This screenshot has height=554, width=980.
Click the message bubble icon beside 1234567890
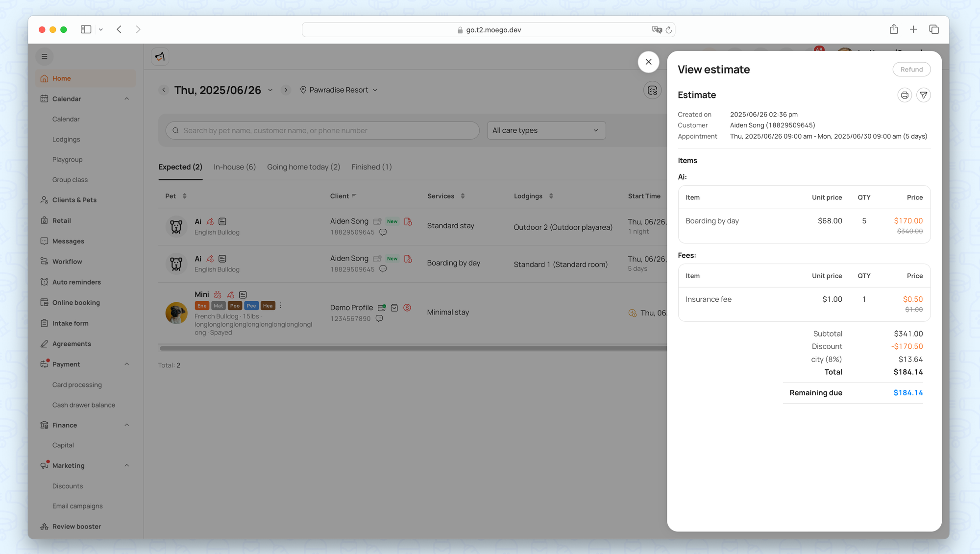379,318
